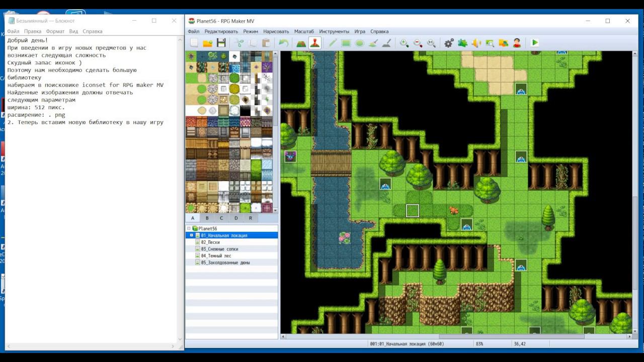Viewport: 644px width, 362px height.
Task: Switch to tileset tab A
Action: click(x=193, y=218)
